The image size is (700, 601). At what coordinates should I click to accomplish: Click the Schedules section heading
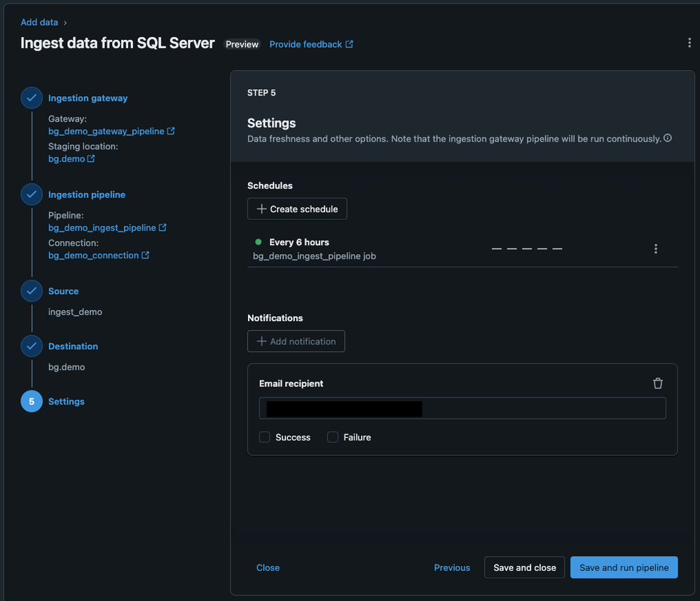coord(270,185)
